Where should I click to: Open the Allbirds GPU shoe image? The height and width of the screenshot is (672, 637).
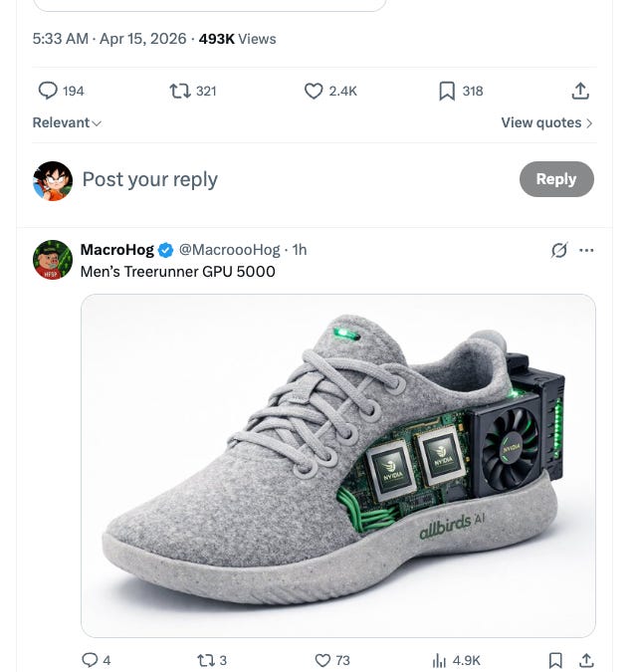(x=338, y=466)
